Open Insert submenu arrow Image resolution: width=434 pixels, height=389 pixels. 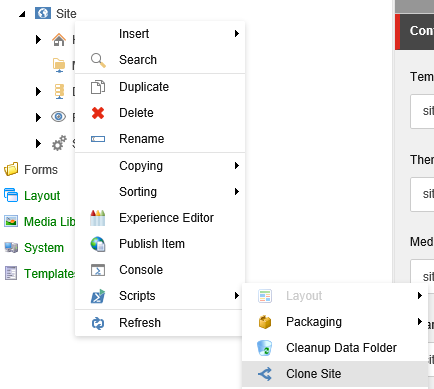(x=237, y=33)
